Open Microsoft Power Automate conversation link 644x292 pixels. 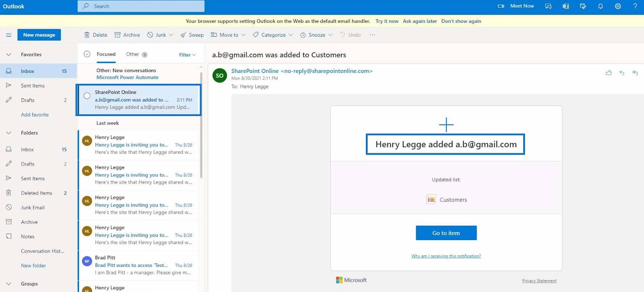(x=128, y=77)
